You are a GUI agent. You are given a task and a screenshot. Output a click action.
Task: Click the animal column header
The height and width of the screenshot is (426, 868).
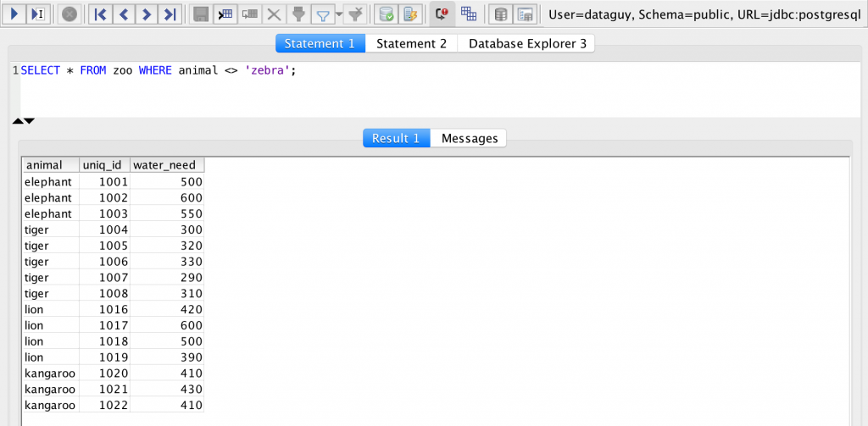click(50, 165)
